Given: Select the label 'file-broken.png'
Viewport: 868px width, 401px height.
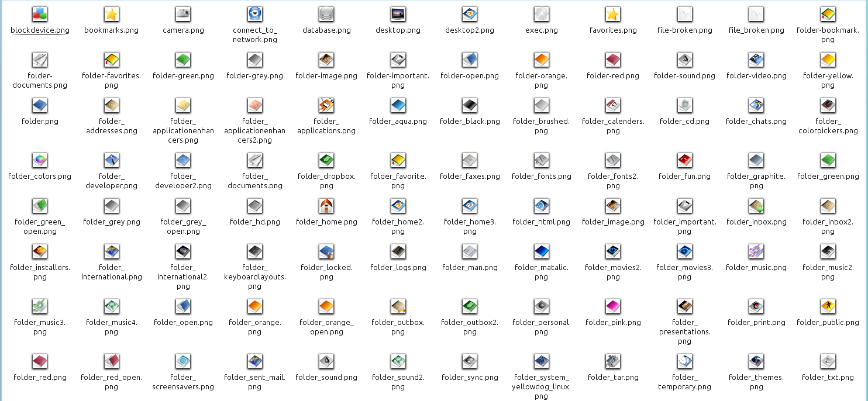Looking at the screenshot, I should tap(685, 30).
